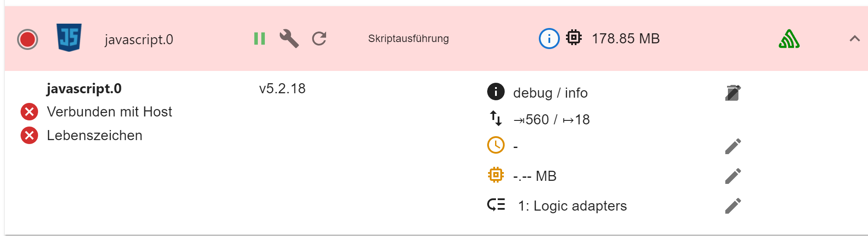Click the Skriptausführung title text

(408, 39)
